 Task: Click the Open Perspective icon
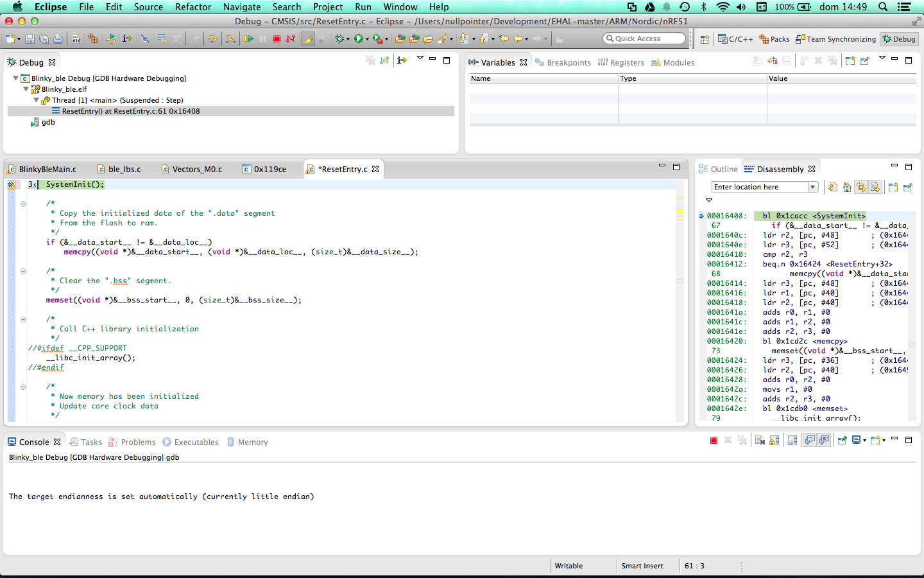pos(705,39)
